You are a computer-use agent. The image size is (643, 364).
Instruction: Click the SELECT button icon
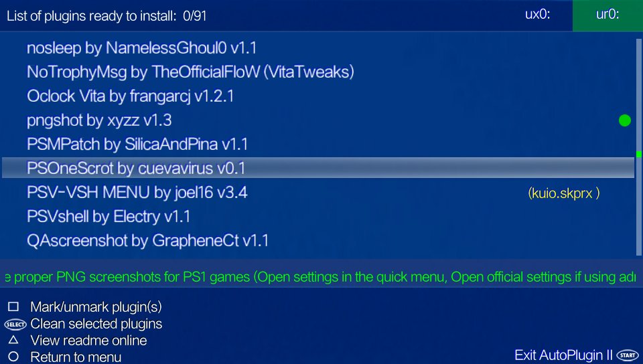15,325
